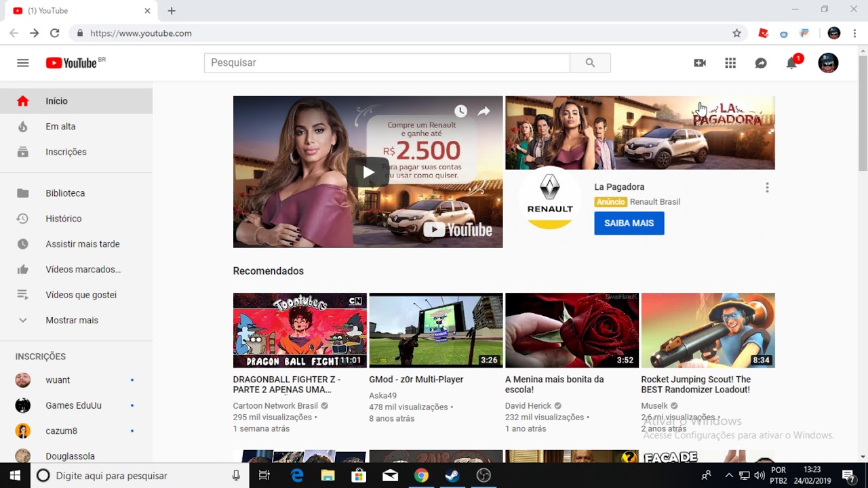868x488 pixels.
Task: Open the notifications bell
Action: [x=791, y=63]
